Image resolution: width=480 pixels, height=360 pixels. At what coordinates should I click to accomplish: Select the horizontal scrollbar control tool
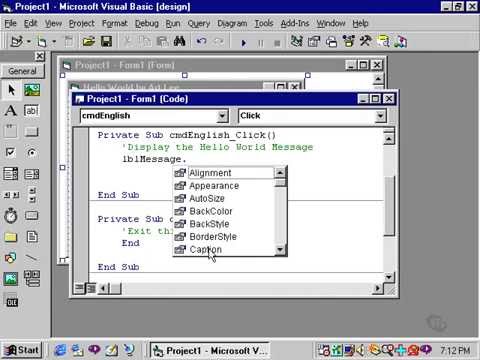point(11,195)
